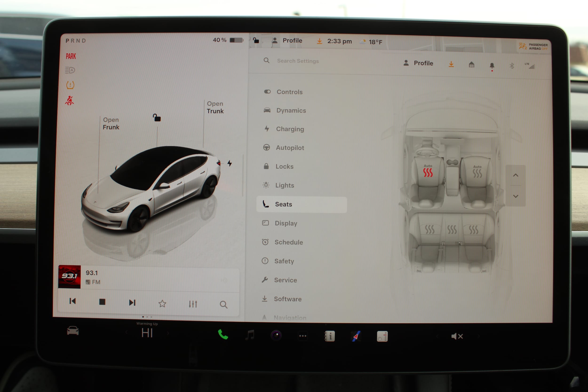Open the music note app

pyautogui.click(x=250, y=335)
